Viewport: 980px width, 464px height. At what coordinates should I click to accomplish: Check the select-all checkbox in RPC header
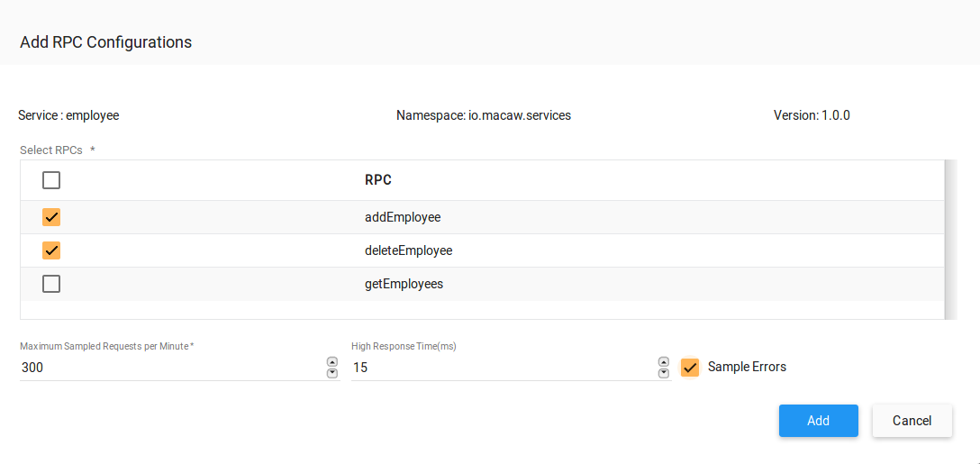point(51,180)
